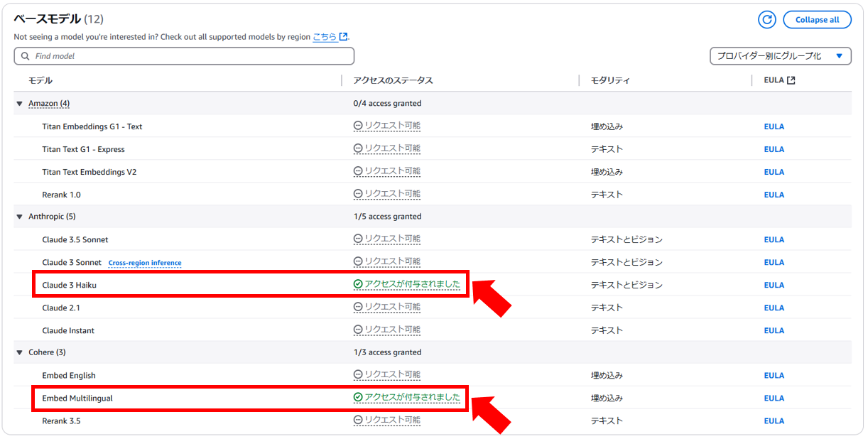
Task: Click status icon for Embed English
Action: [x=358, y=375]
